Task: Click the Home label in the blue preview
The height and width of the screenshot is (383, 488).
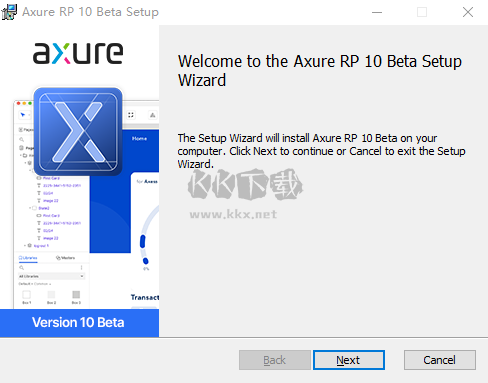Action: (x=139, y=138)
